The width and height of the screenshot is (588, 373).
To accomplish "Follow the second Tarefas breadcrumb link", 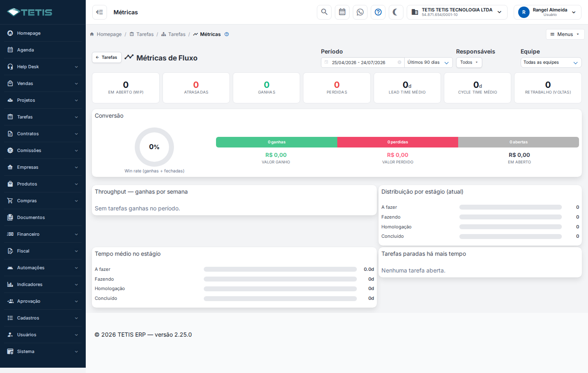I will tap(174, 34).
